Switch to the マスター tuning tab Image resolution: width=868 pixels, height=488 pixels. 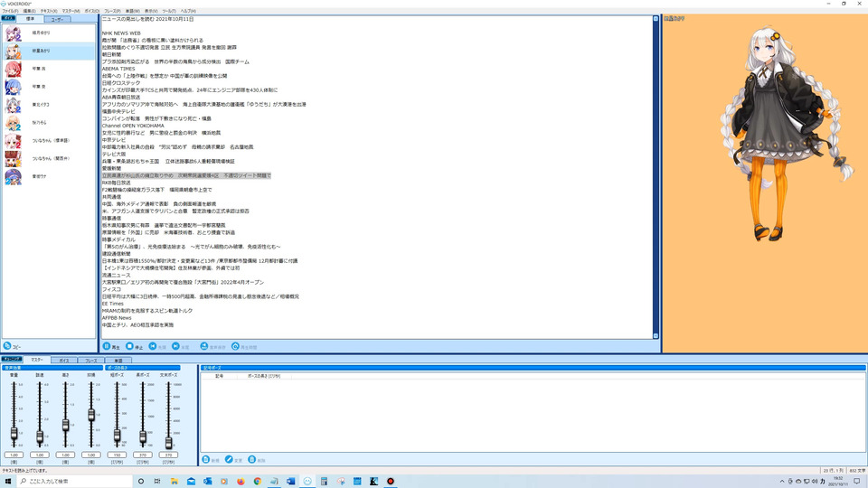coord(37,360)
